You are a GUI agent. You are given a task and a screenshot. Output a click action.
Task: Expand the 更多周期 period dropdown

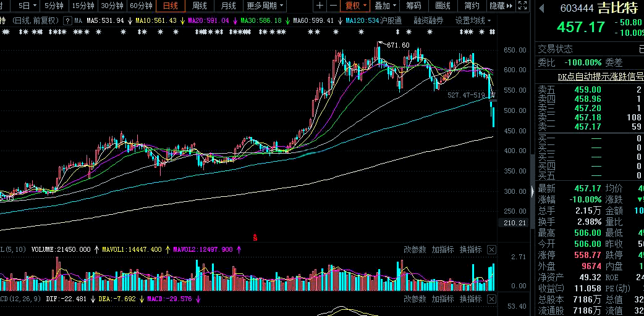coord(265,6)
